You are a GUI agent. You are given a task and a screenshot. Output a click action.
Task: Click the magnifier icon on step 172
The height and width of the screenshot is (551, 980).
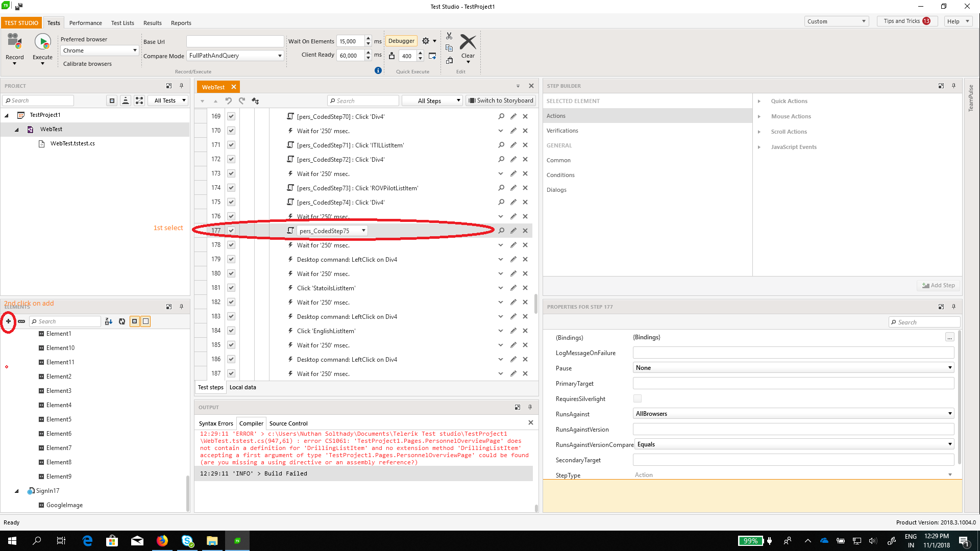[501, 160]
